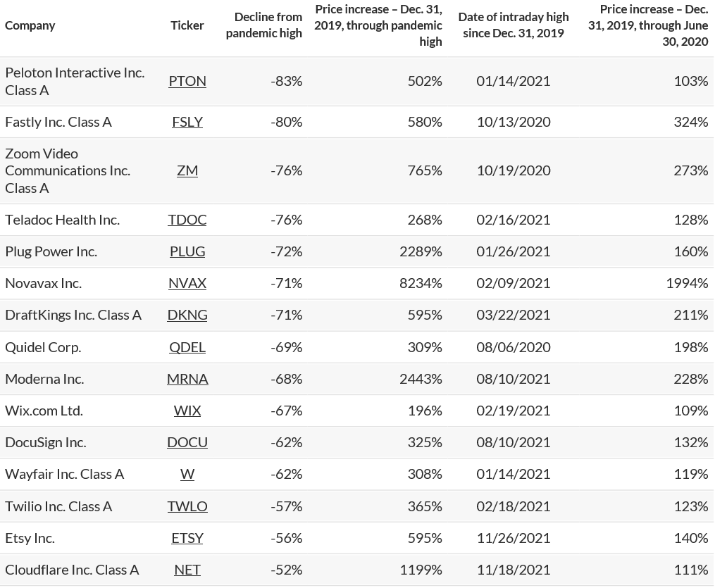
Task: Click the Peloton Interactive Inc. company cell
Action: [75, 81]
